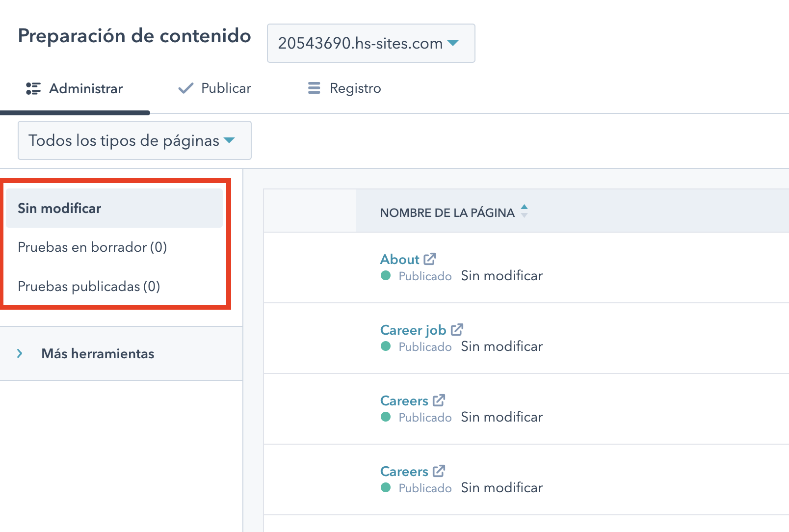Select Pruebas en borrador in the sidebar
Screen dimensions: 789x532
92,247
